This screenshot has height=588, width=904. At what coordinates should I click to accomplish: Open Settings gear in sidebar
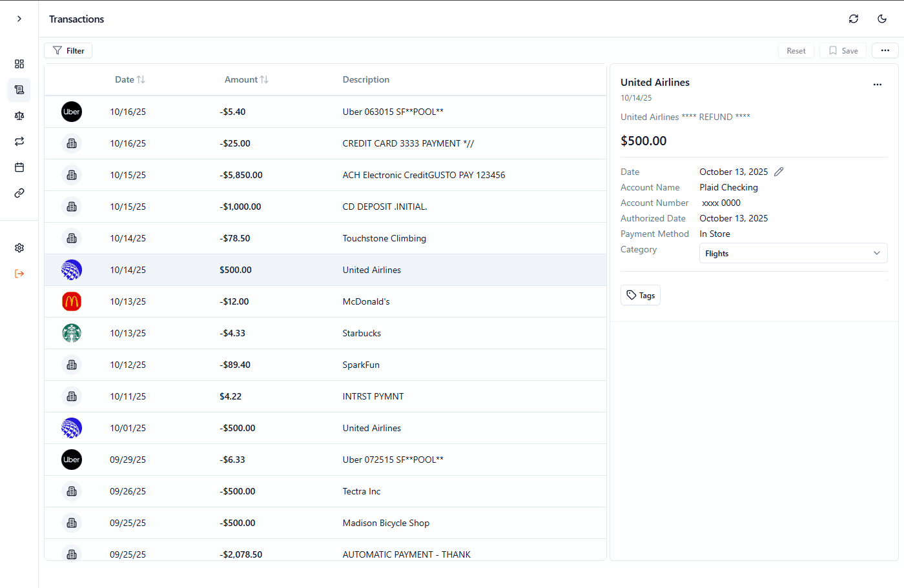pos(19,247)
